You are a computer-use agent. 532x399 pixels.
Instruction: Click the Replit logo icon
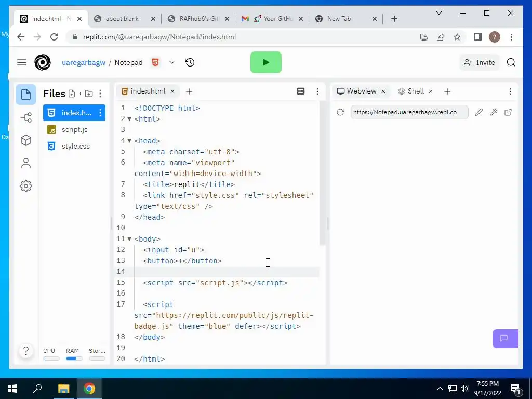pyautogui.click(x=43, y=62)
